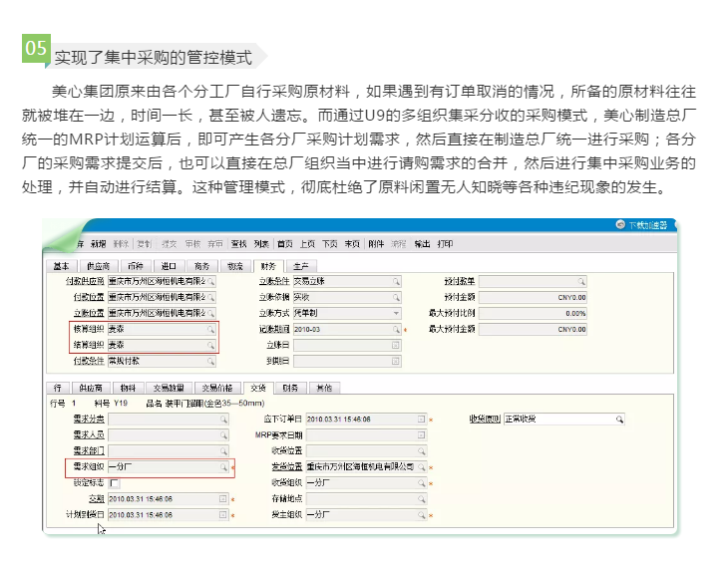Screen dimensions: 728x566
Task: Open the 交货 line tab
Action: pyautogui.click(x=258, y=388)
